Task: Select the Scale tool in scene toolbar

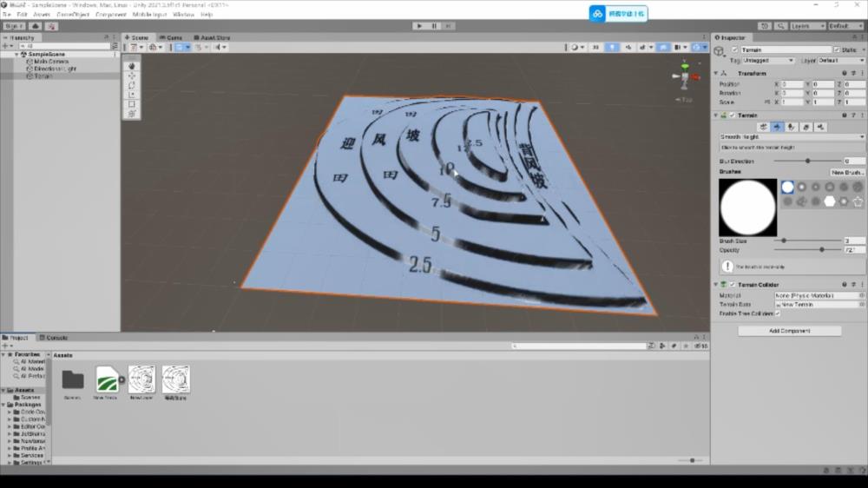Action: coord(132,94)
